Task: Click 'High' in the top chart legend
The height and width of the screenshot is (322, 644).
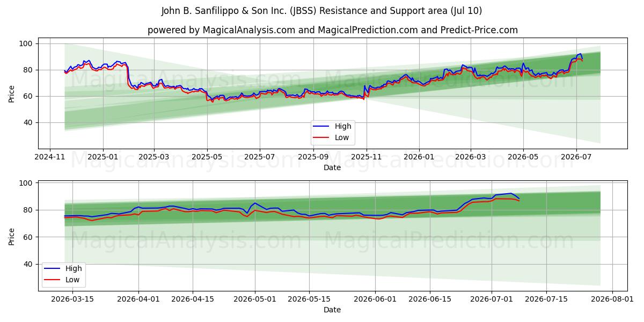Action: coord(343,126)
